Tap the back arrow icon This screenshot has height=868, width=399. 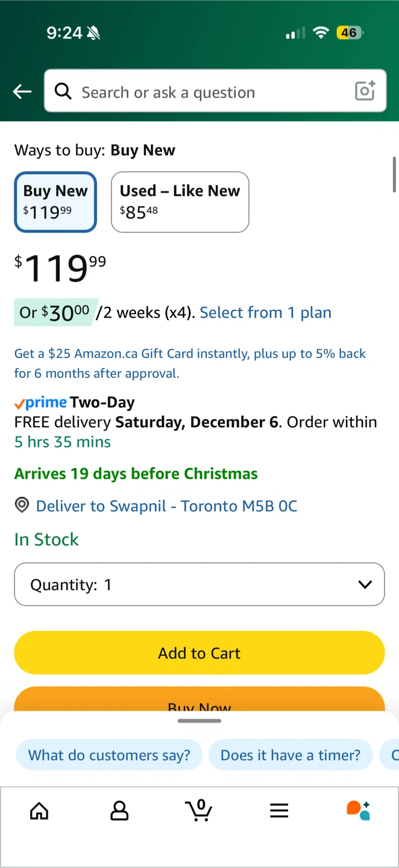coord(22,92)
